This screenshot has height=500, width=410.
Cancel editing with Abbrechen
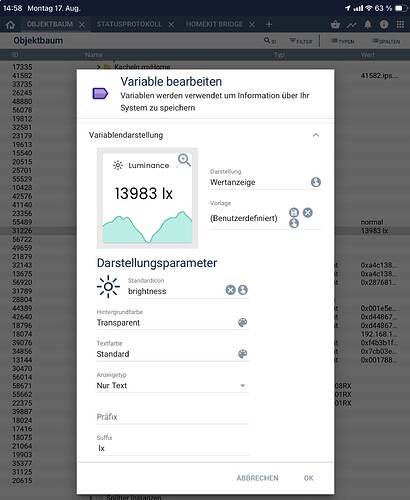coord(257,478)
